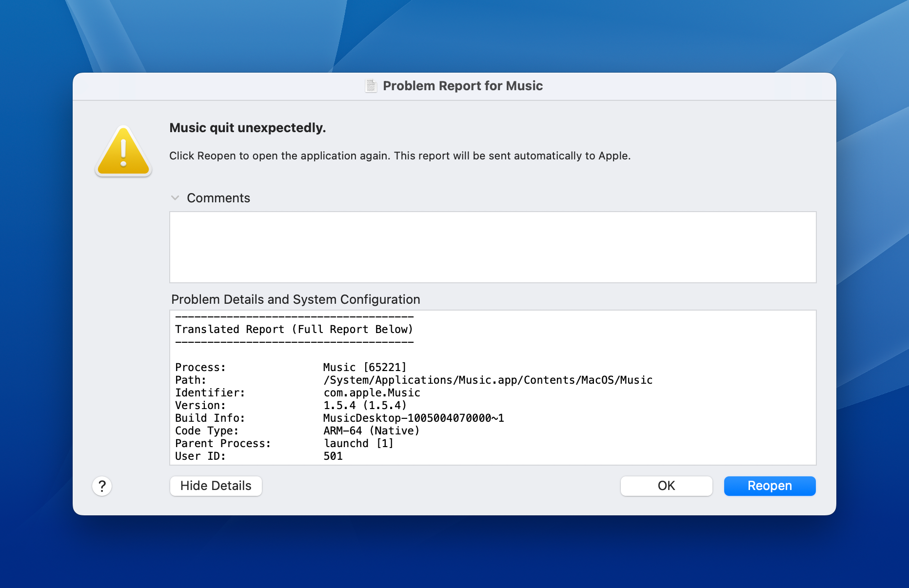The width and height of the screenshot is (909, 588).
Task: Click the document icon in the title bar
Action: pyautogui.click(x=371, y=86)
